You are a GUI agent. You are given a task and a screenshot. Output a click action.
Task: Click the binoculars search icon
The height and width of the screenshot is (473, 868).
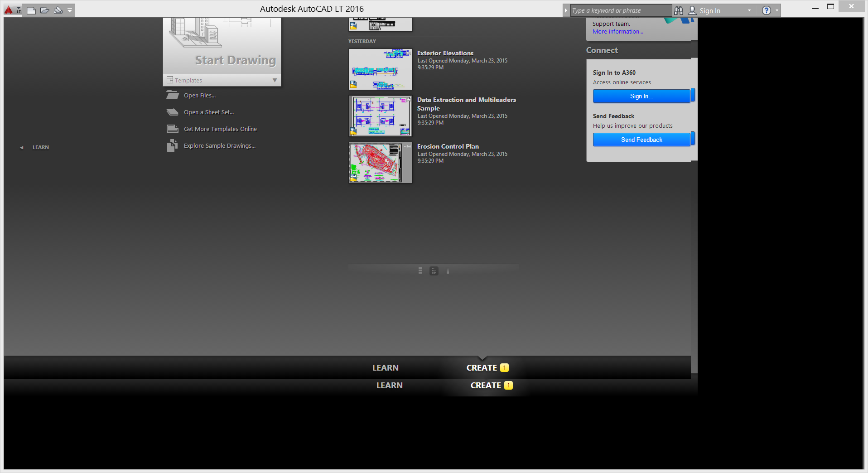(678, 10)
